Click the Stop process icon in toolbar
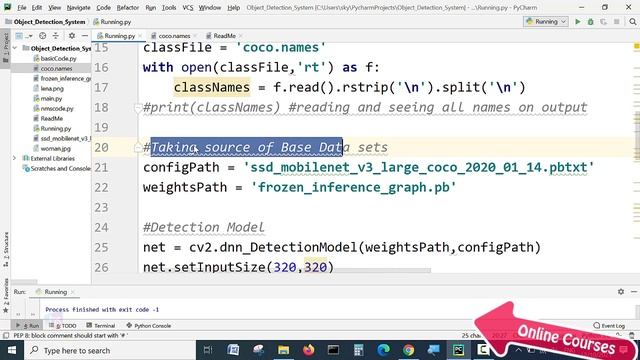The height and width of the screenshot is (360, 640). click(x=617, y=22)
